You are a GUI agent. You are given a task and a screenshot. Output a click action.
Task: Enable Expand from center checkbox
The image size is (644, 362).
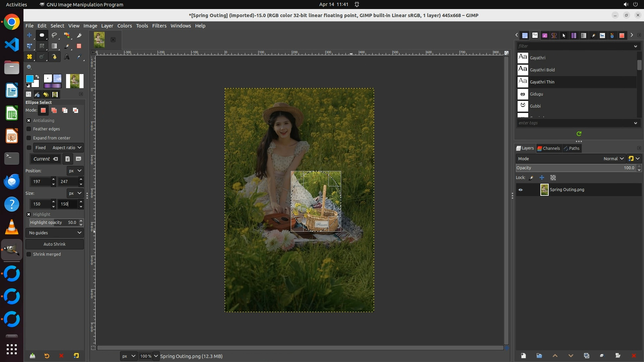(x=29, y=138)
